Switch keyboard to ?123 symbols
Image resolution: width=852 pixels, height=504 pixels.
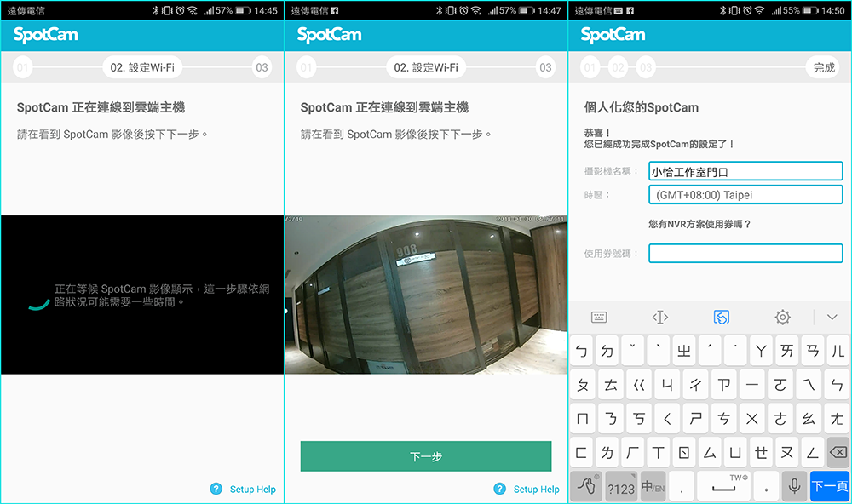coord(621,486)
